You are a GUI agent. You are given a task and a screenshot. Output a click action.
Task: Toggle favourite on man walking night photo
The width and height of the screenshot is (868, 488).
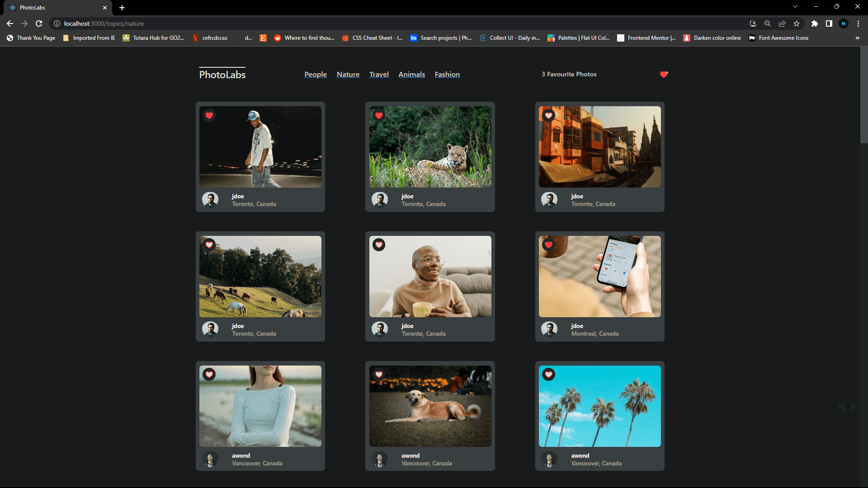click(209, 115)
